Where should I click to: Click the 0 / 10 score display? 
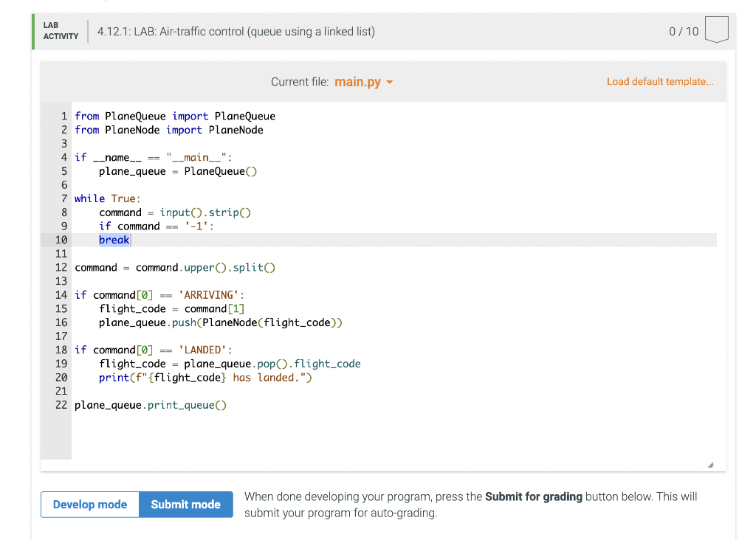coord(685,31)
